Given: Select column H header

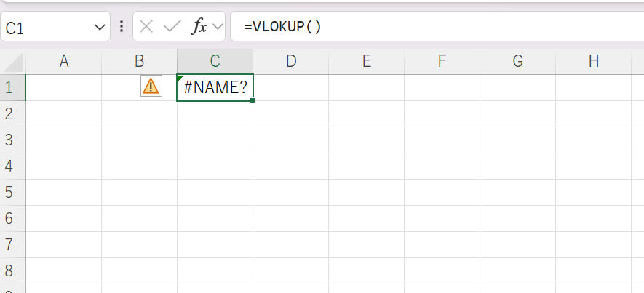Looking at the screenshot, I should (x=594, y=62).
